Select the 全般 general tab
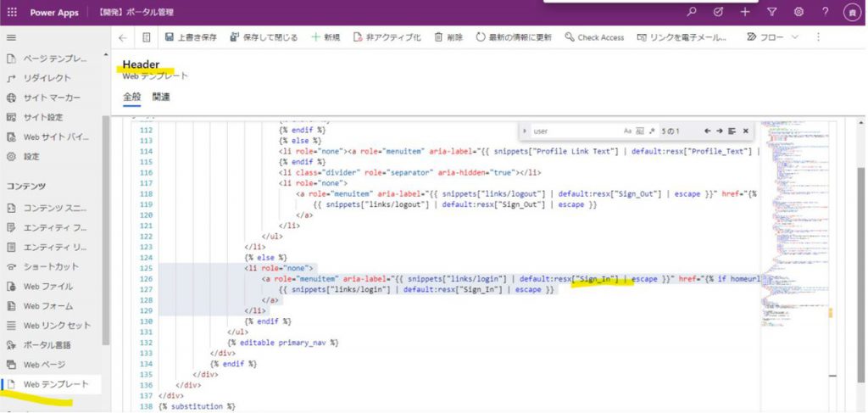This screenshot has width=868, height=413. [x=131, y=98]
